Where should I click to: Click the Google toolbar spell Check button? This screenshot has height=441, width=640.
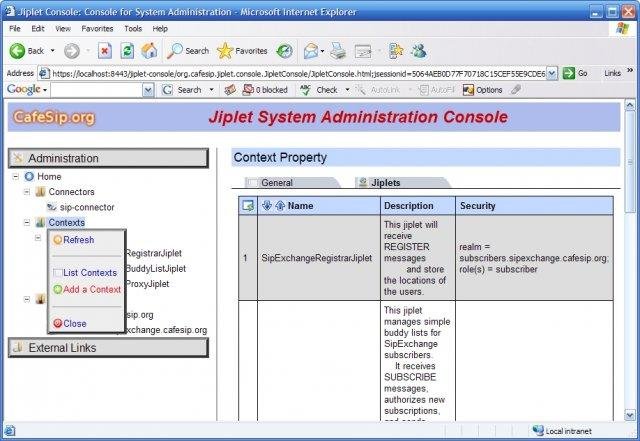click(x=319, y=90)
